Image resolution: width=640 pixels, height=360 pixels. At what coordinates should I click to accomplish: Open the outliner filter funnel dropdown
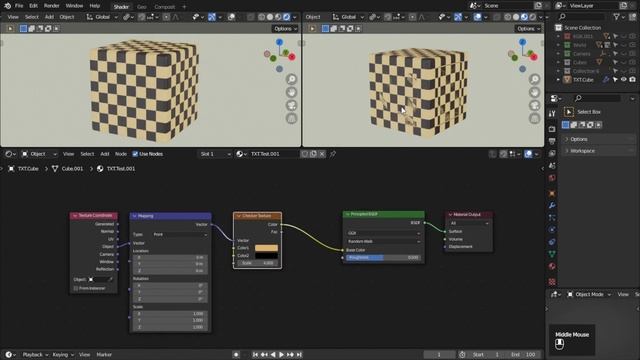coord(619,17)
